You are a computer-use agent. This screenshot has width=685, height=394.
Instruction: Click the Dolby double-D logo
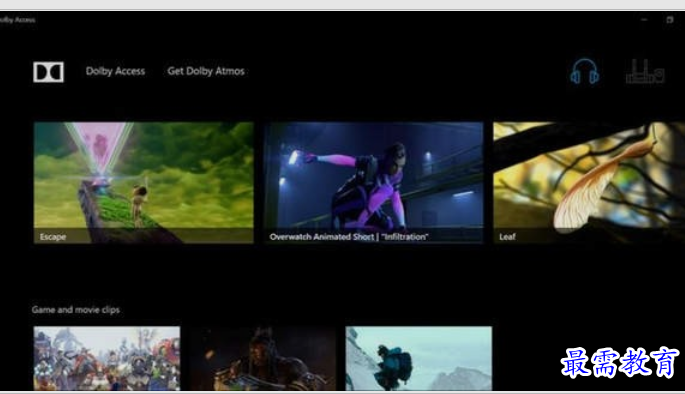[x=48, y=72]
